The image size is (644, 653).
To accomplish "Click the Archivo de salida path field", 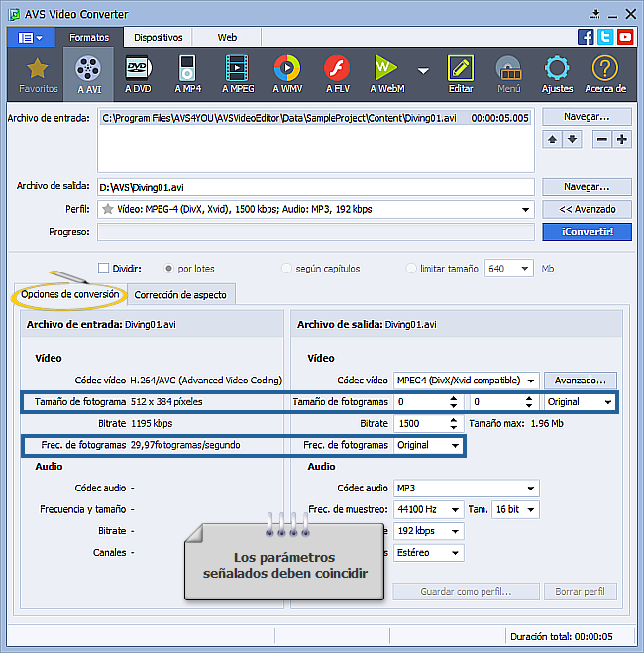I will [315, 187].
